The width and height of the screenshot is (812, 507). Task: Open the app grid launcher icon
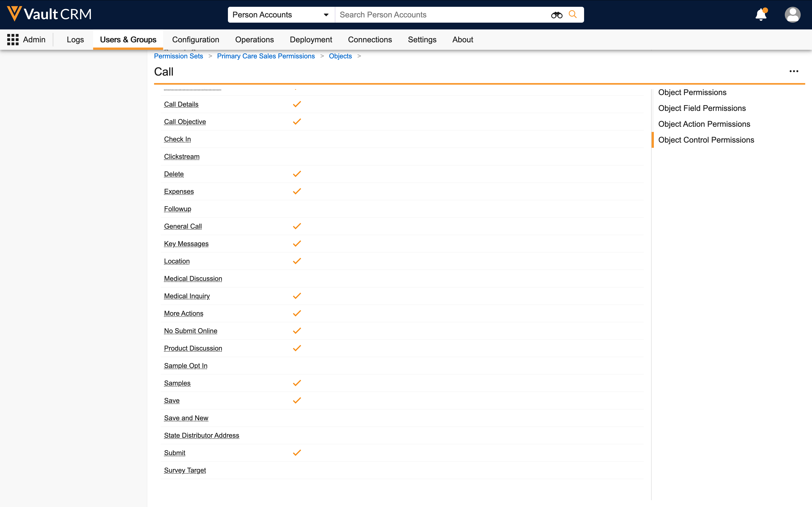click(x=13, y=40)
